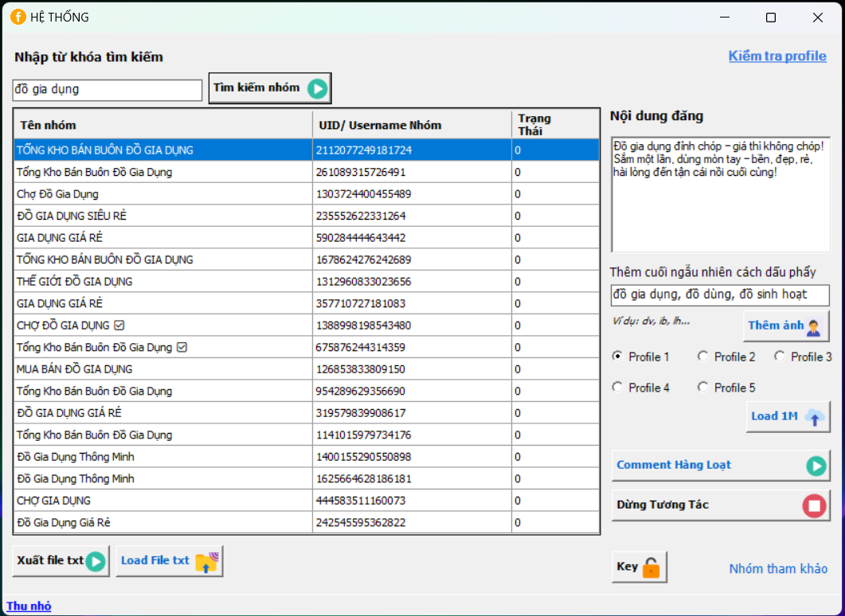Click the Thu nhỏ link
The image size is (845, 616).
29,606
